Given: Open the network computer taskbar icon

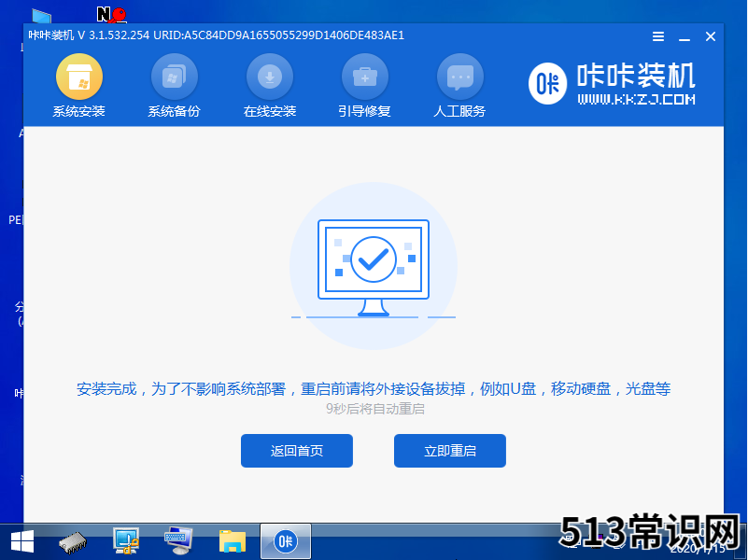Looking at the screenshot, I should click(126, 541).
